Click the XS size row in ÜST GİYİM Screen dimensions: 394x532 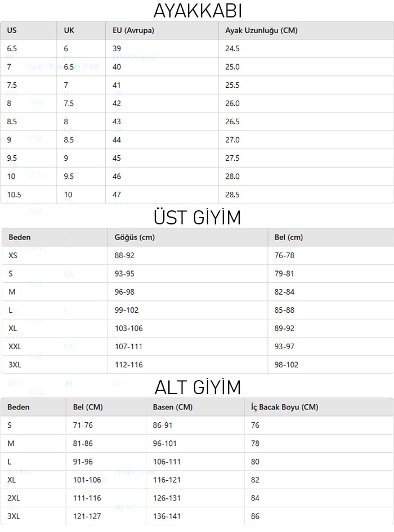tap(14, 255)
